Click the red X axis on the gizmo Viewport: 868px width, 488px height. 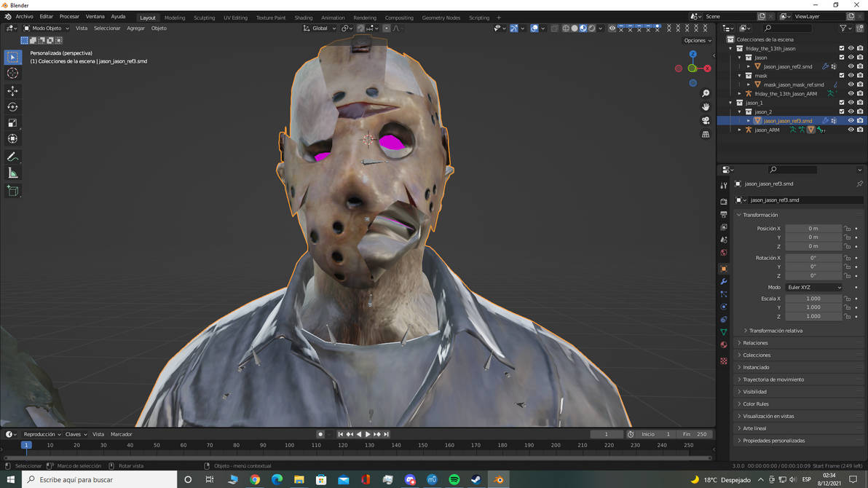pos(707,68)
